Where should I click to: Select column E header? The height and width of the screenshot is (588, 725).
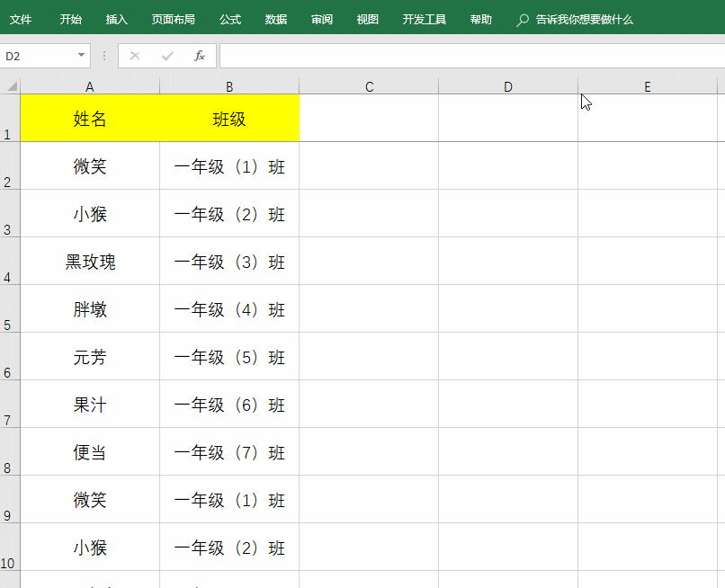[x=648, y=86]
